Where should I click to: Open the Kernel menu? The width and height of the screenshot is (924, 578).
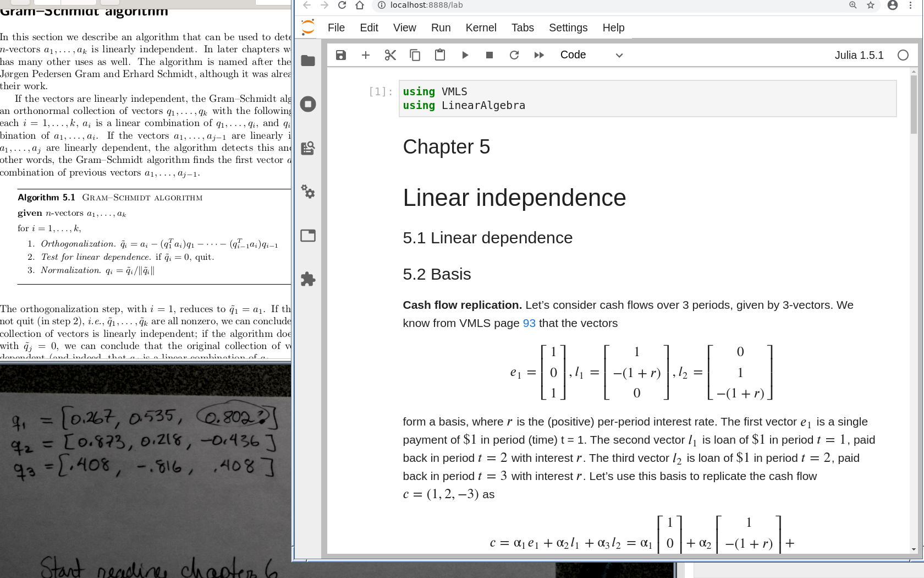(x=481, y=28)
